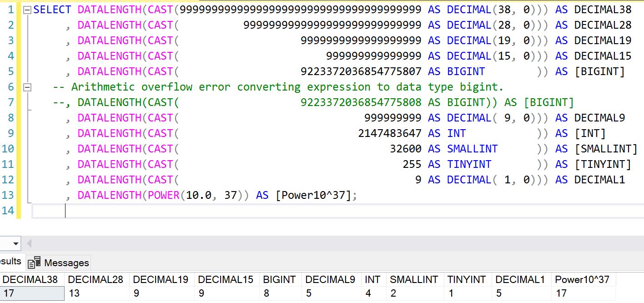Click the SELECT keyword on line 1
The image size is (644, 303).
(x=51, y=9)
